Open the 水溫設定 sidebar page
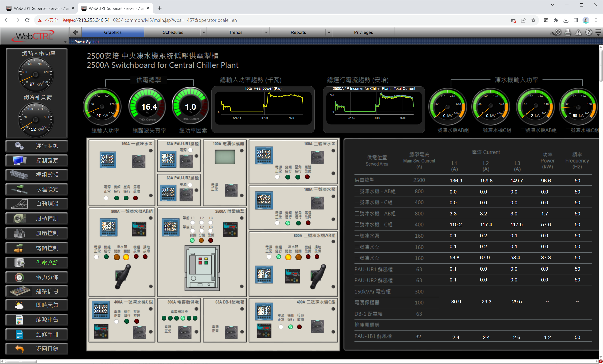This screenshot has height=364, width=603. click(37, 189)
